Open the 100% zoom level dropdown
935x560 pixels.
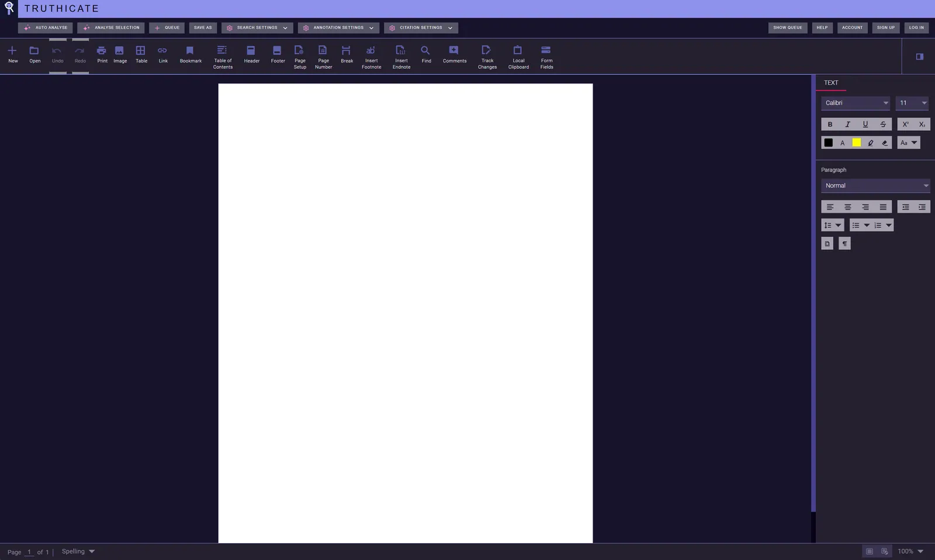(910, 551)
